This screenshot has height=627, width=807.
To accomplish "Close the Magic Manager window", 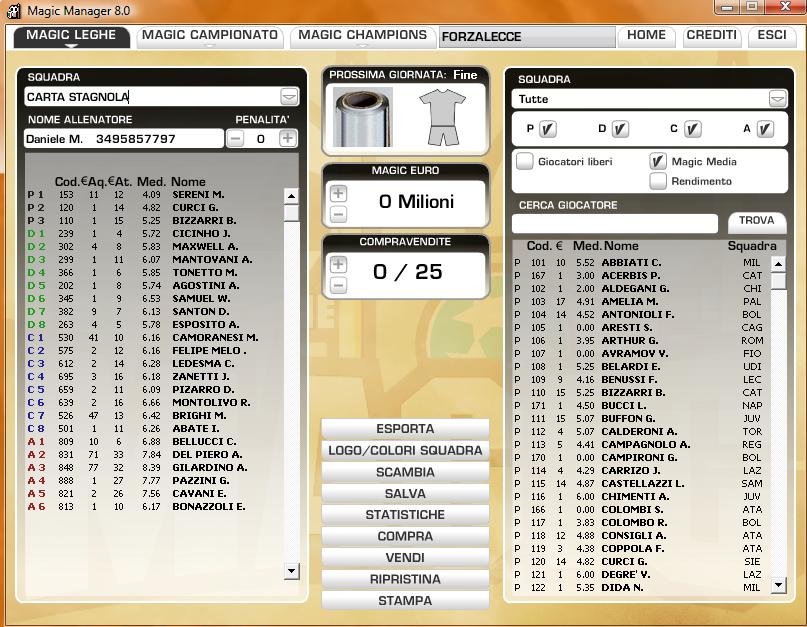I will 785,7.
